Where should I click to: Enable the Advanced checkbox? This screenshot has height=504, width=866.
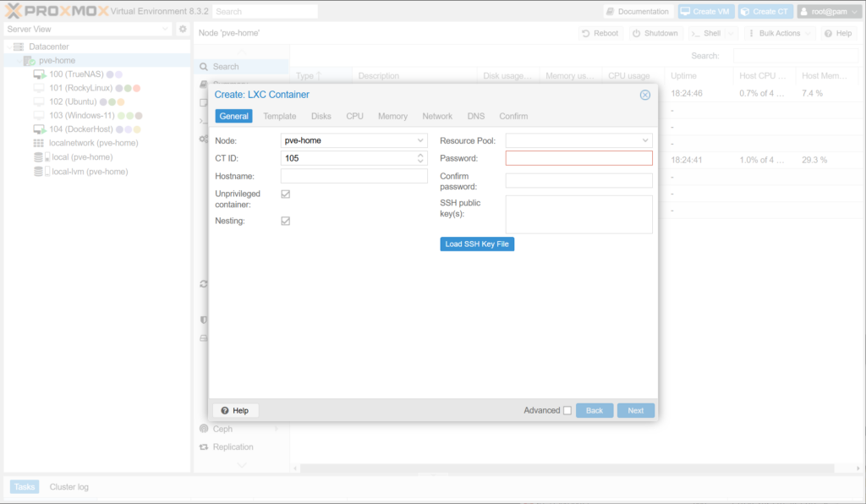point(567,411)
